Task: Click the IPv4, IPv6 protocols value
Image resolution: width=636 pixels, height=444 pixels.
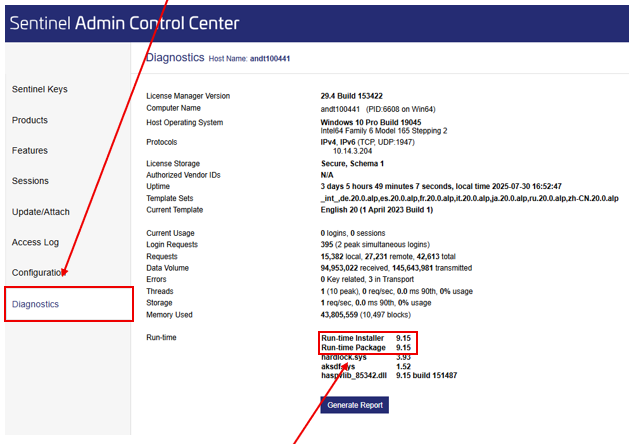Action: pos(367,142)
